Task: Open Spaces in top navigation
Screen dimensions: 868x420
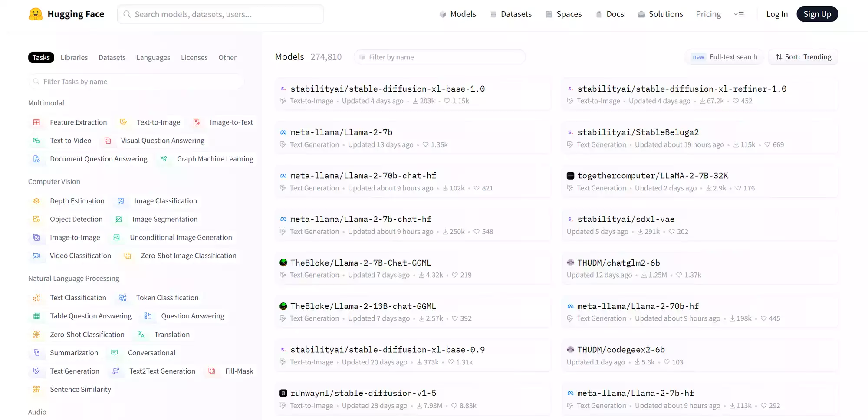Action: (x=563, y=14)
